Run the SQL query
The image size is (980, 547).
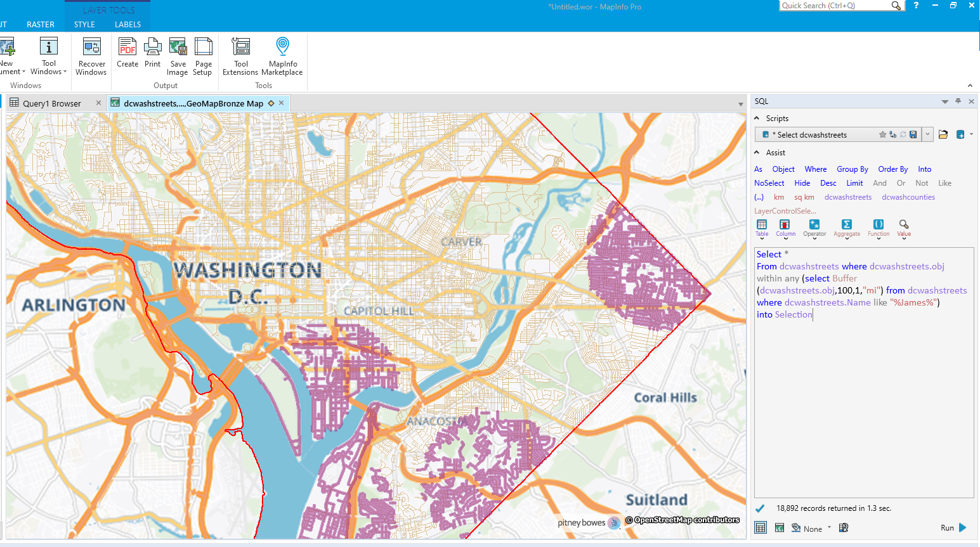tap(951, 527)
